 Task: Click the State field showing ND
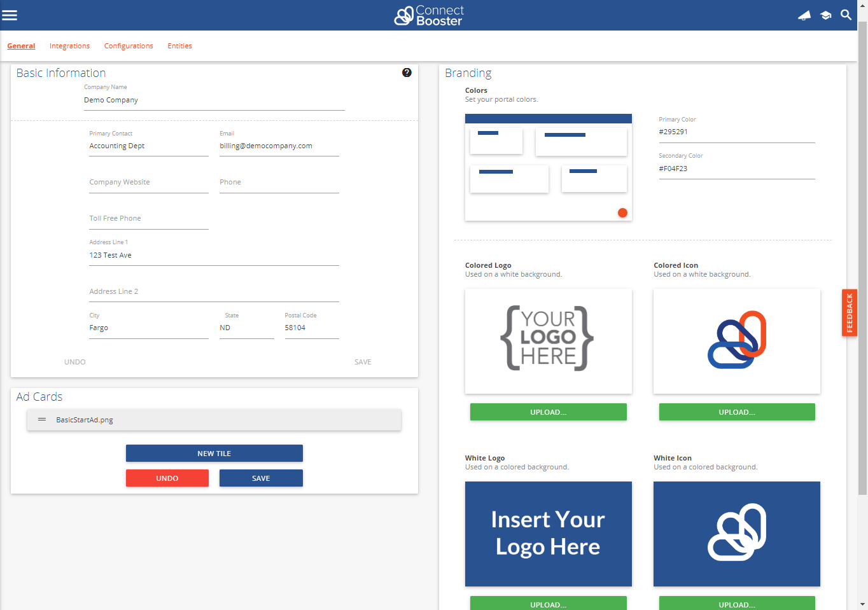pyautogui.click(x=246, y=328)
